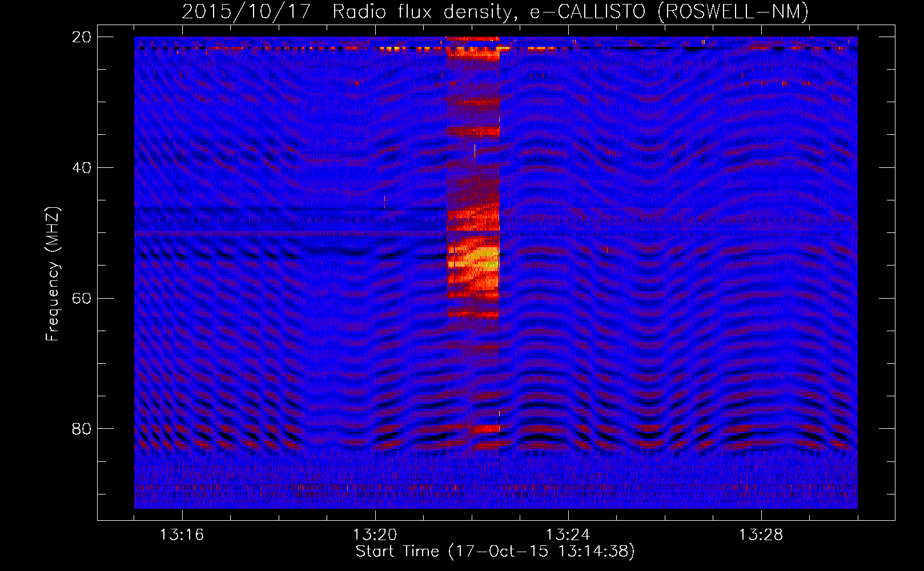Click the 40 frequency tick label
This screenshot has width=924, height=571.
(x=82, y=168)
